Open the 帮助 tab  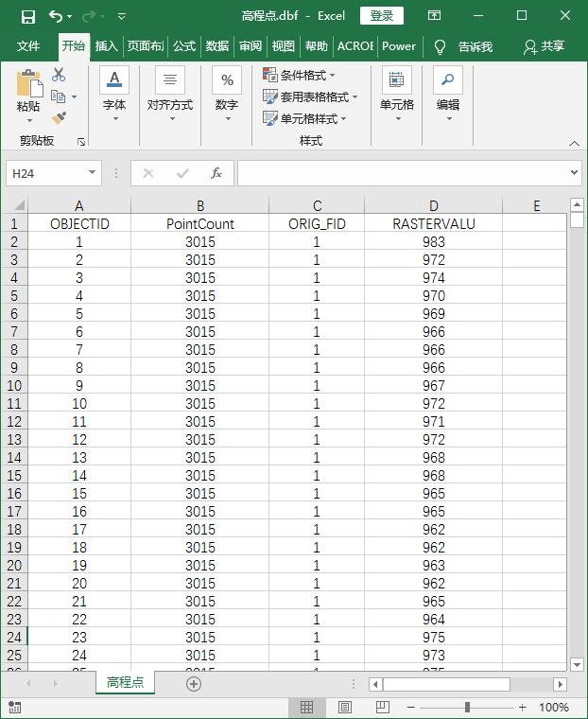point(317,45)
